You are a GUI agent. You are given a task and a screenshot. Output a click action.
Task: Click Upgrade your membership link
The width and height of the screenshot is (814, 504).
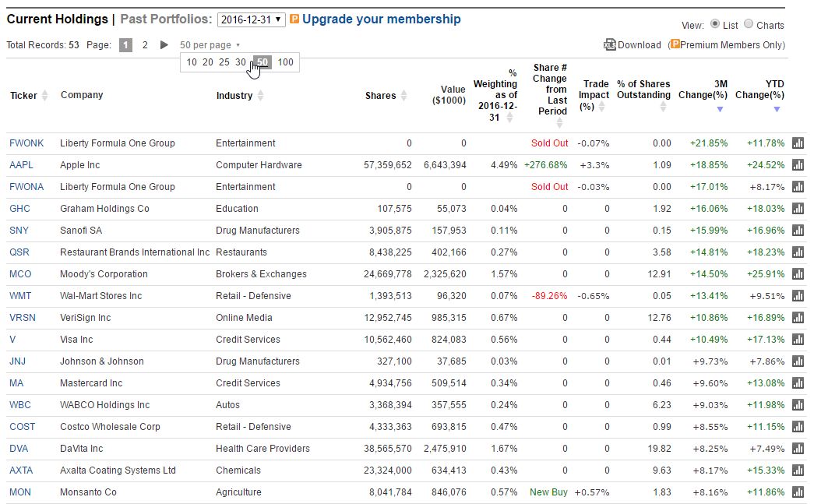[x=382, y=19]
